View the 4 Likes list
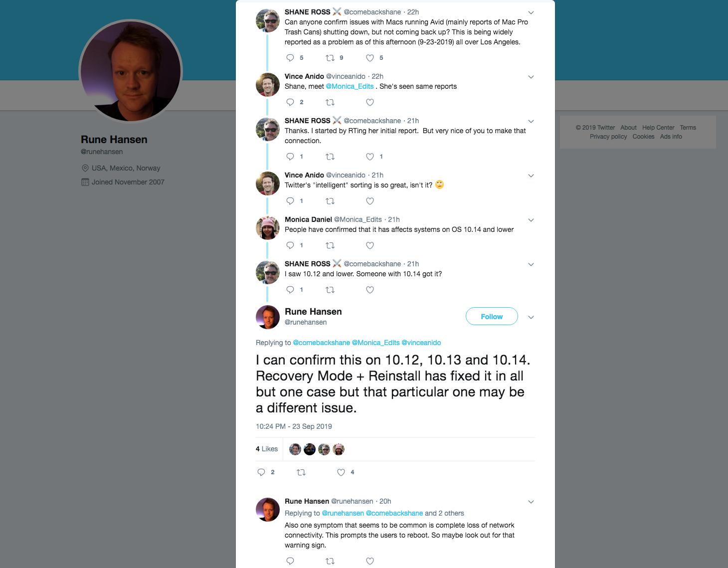728x568 pixels. (267, 449)
